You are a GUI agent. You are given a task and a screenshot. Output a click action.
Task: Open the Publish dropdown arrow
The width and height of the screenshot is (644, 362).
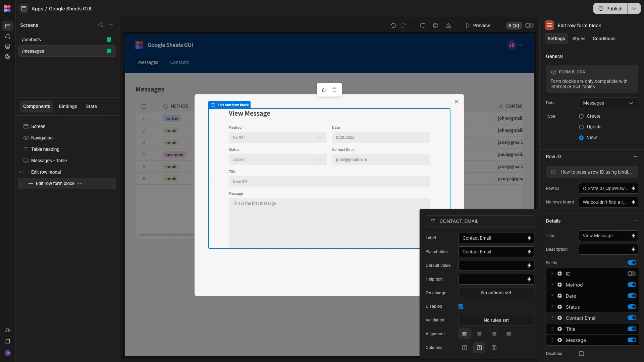click(634, 8)
